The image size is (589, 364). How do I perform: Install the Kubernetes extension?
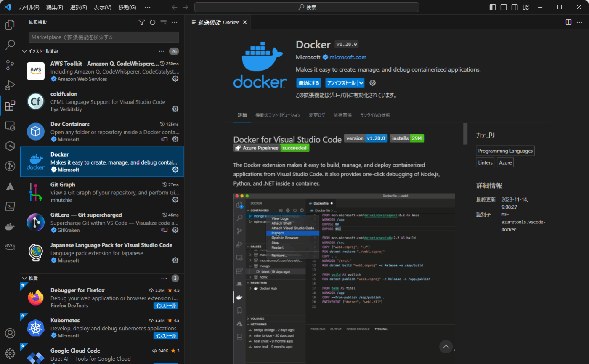click(166, 336)
